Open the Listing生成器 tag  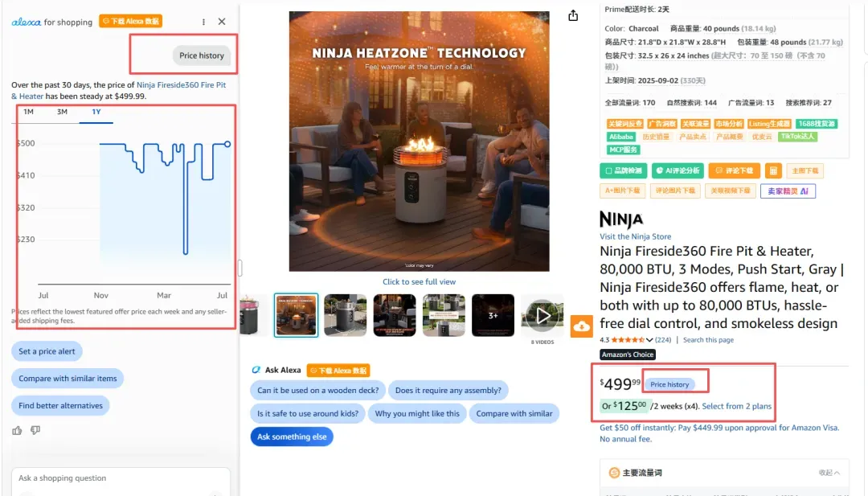click(769, 124)
